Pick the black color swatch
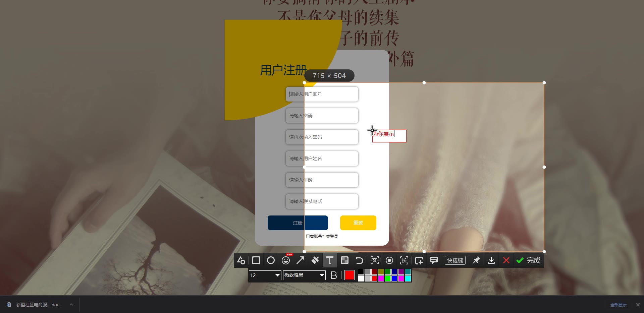 coord(361,272)
